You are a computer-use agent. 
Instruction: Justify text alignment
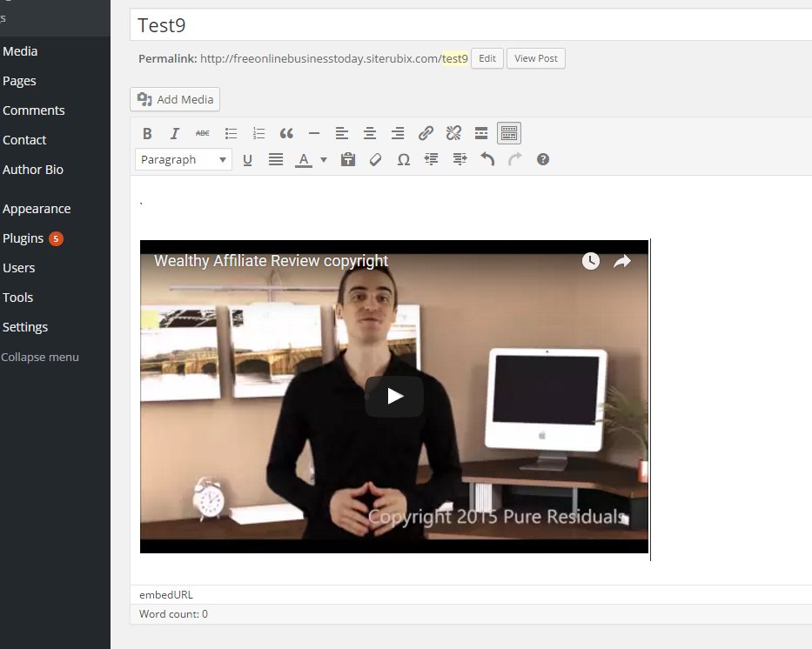tap(276, 159)
